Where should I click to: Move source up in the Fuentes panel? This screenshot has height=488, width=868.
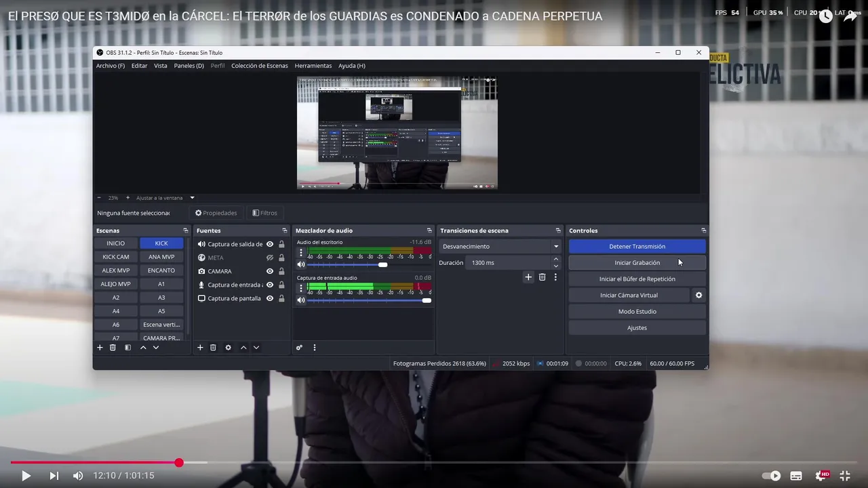click(x=243, y=348)
